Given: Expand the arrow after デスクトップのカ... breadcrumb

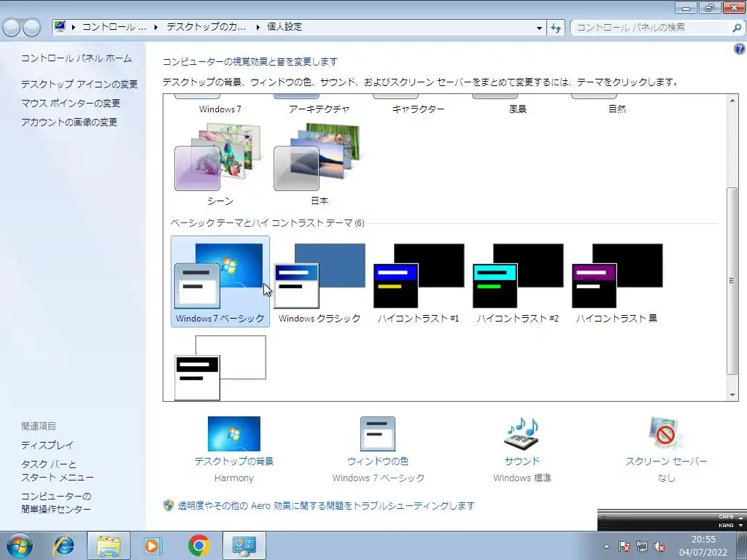Looking at the screenshot, I should click(258, 27).
